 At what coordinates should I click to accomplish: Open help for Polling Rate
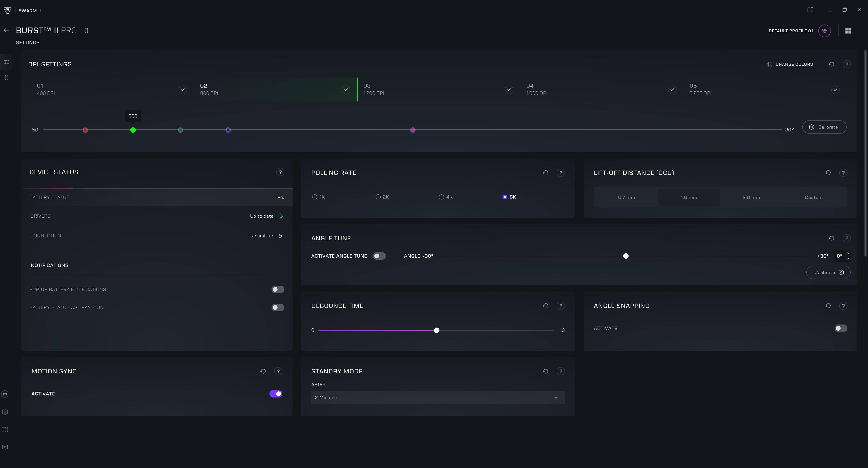coord(560,173)
